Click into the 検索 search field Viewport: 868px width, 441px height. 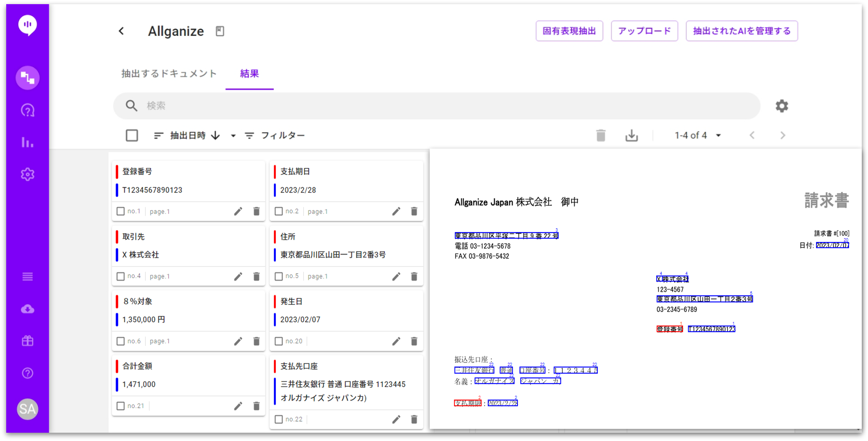tap(438, 106)
